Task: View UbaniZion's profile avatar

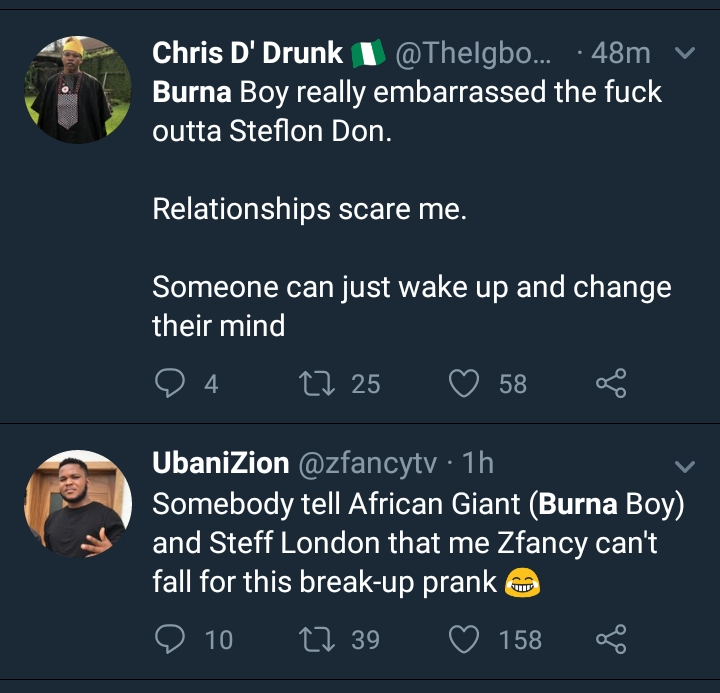Action: coord(78,504)
